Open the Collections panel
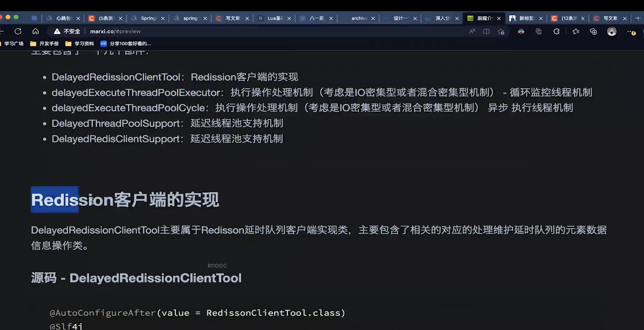 [593, 31]
